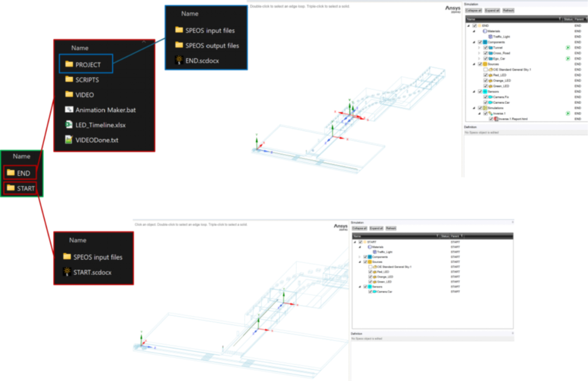This screenshot has height=381, width=588.
Task: Open the PROJECT folder
Action: (x=86, y=64)
